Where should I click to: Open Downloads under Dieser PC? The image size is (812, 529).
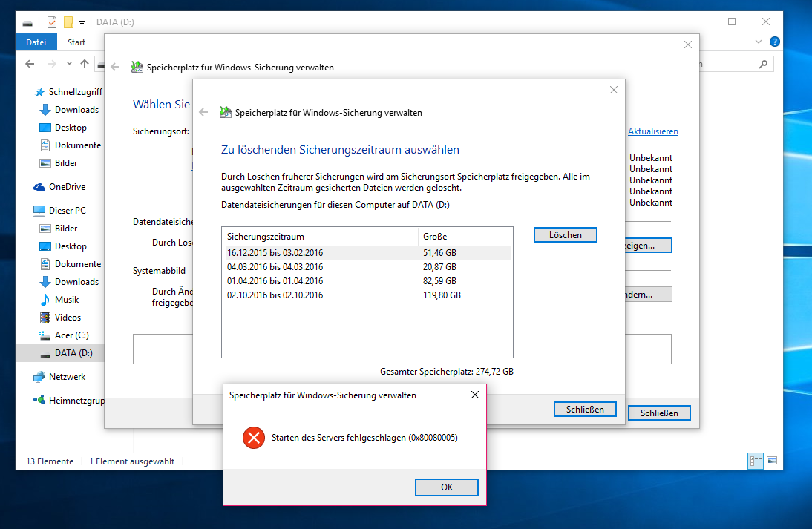coord(69,282)
